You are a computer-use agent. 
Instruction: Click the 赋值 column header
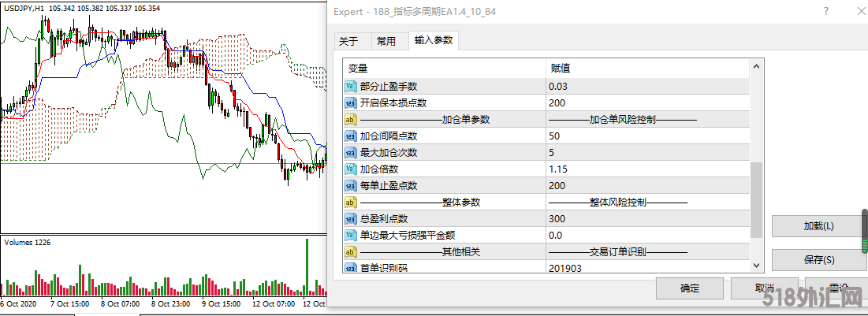(561, 69)
